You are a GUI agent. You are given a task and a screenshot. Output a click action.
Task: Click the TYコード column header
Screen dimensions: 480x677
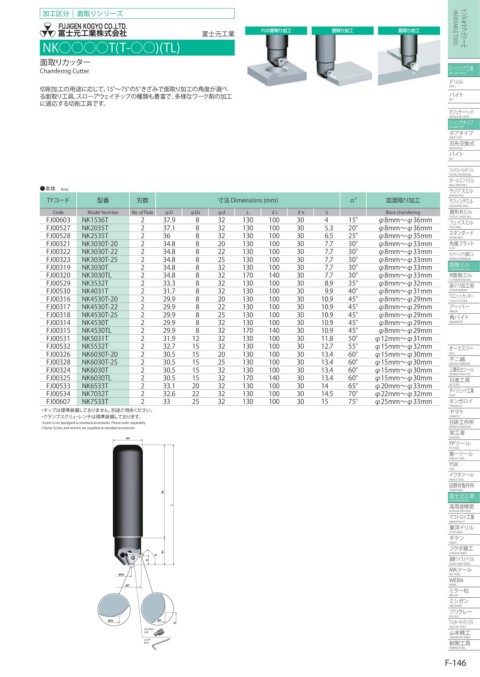click(57, 200)
